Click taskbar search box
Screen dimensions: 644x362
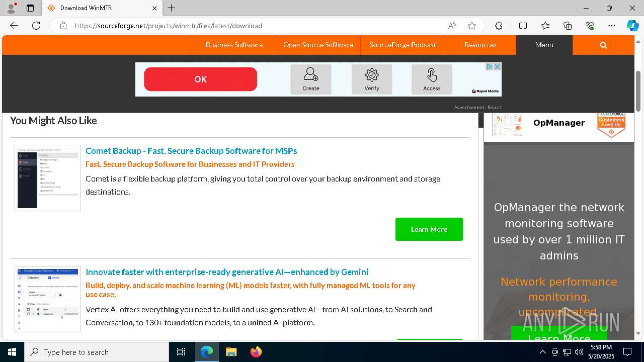tap(97, 352)
